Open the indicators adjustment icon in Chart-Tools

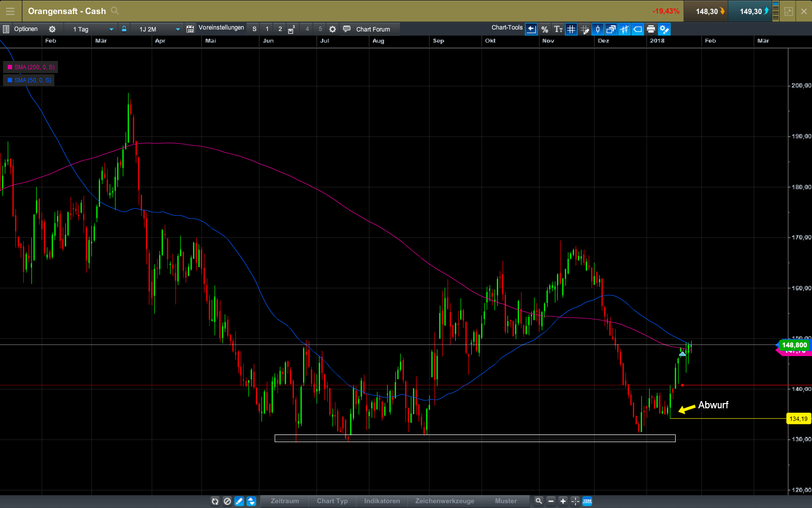coord(624,29)
